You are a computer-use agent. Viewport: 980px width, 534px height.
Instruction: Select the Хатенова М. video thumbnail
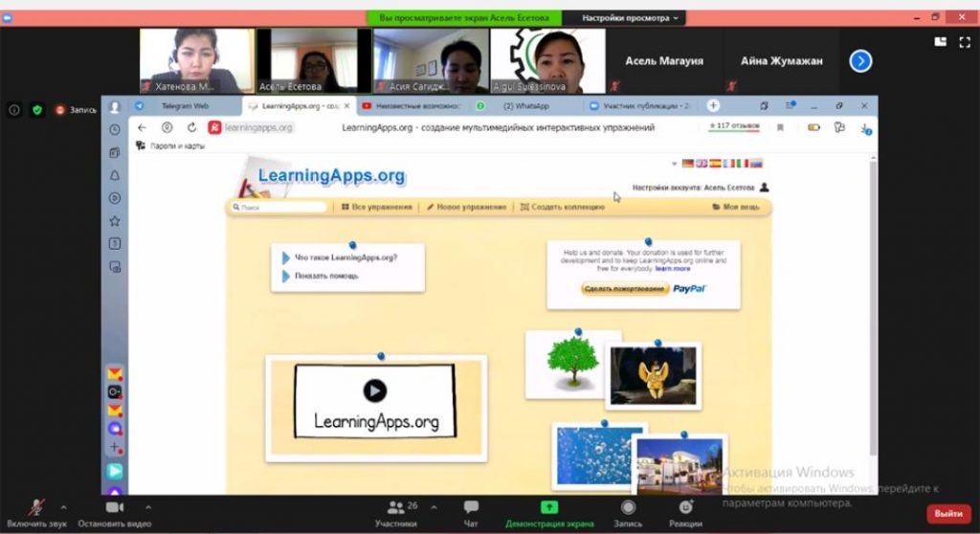pos(197,60)
